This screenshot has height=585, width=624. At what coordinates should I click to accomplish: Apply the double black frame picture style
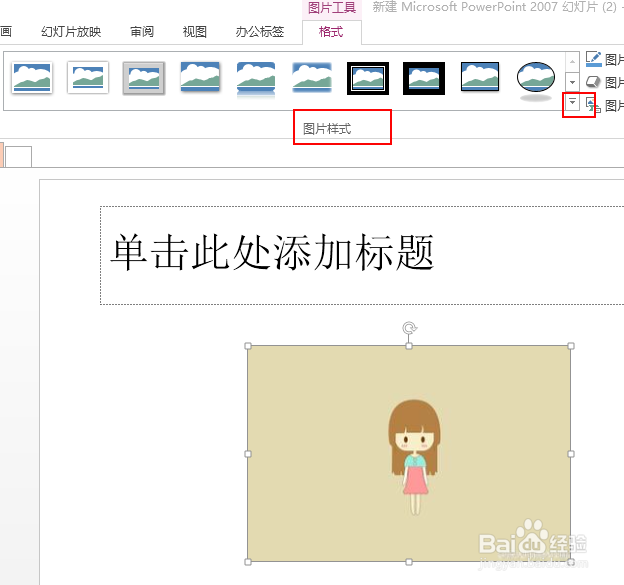point(368,78)
